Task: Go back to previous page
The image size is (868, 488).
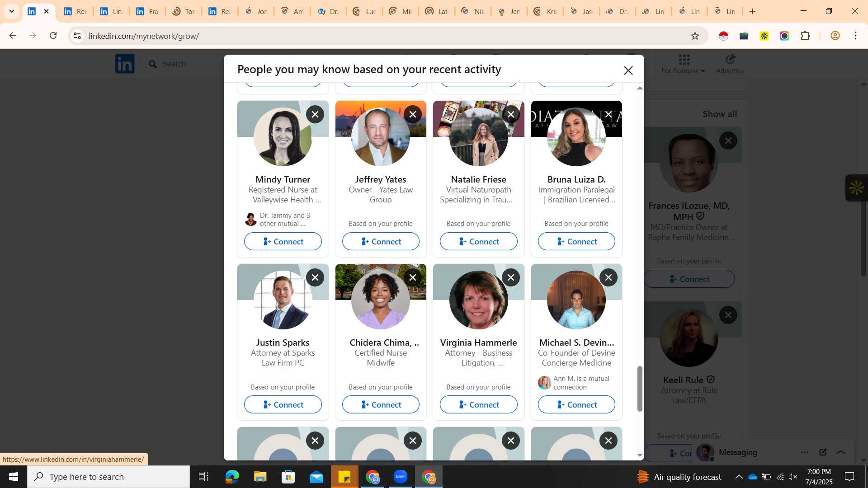Action: [12, 36]
